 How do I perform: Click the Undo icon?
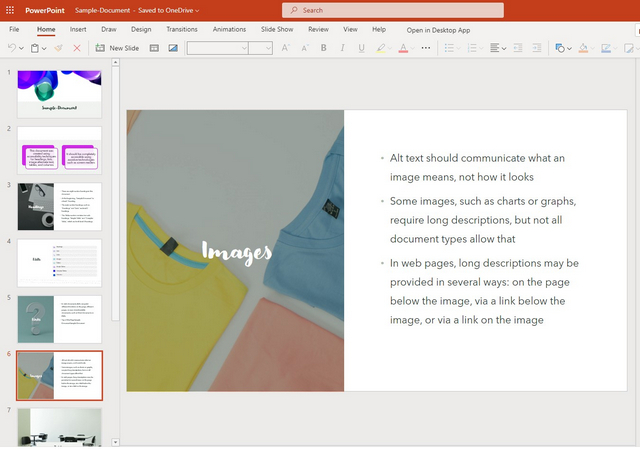pyautogui.click(x=12, y=48)
